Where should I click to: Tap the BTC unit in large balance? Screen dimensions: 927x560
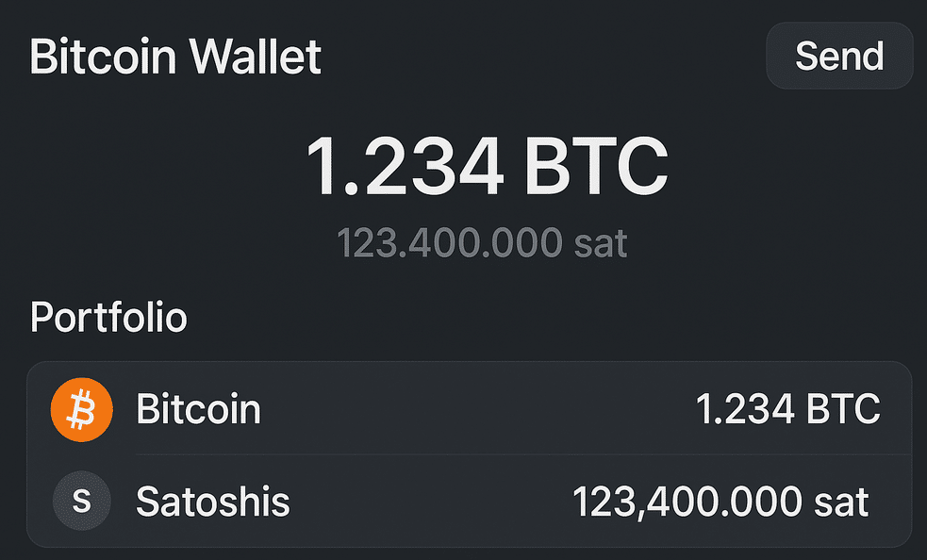click(x=597, y=166)
